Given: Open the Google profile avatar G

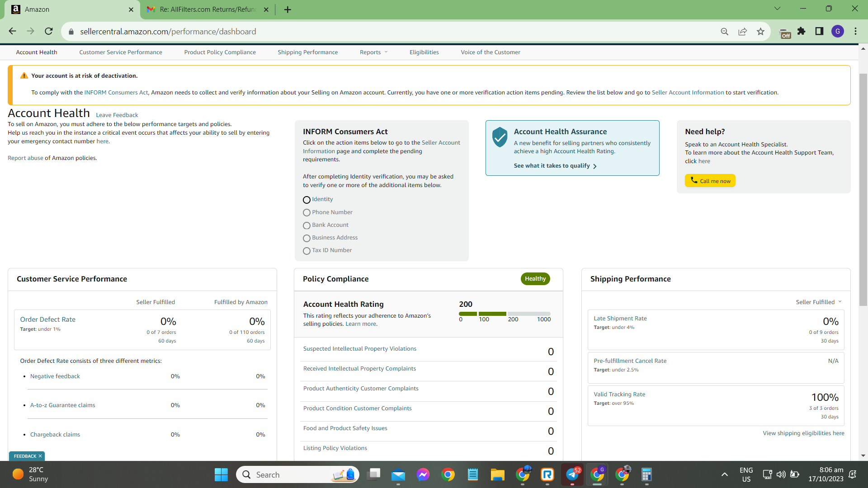Looking at the screenshot, I should point(838,31).
